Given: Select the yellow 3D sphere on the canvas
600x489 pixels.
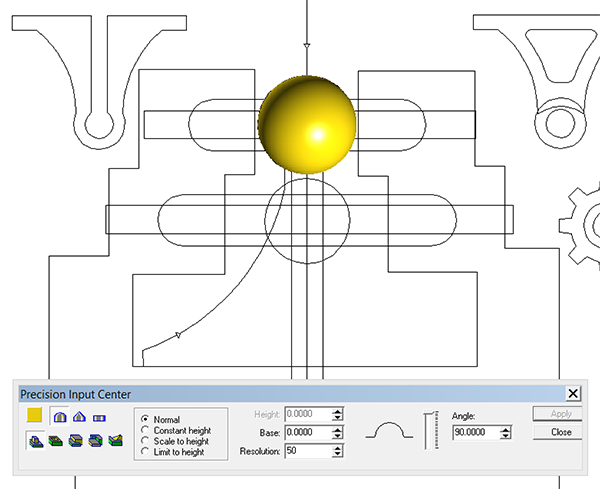Looking at the screenshot, I should tap(307, 125).
